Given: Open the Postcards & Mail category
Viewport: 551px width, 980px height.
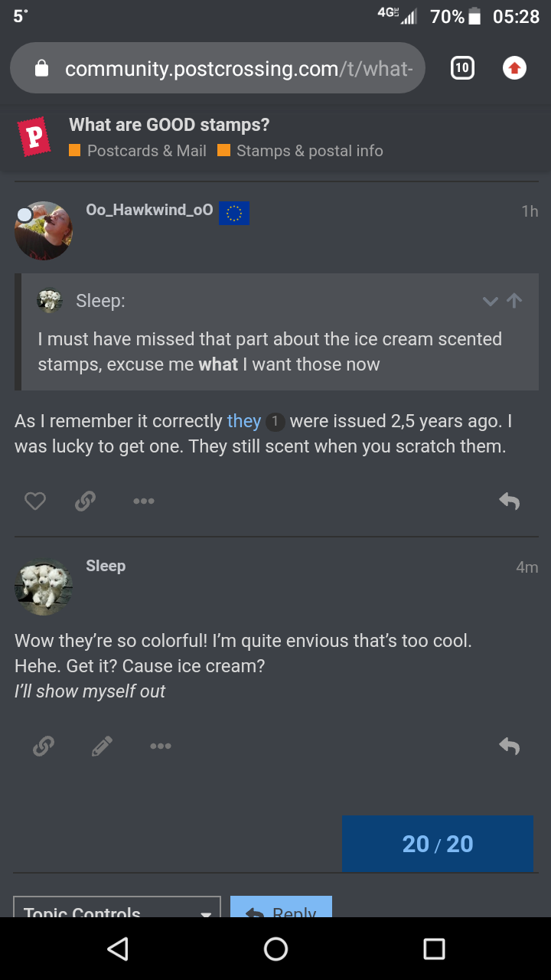Looking at the screenshot, I should point(145,151).
